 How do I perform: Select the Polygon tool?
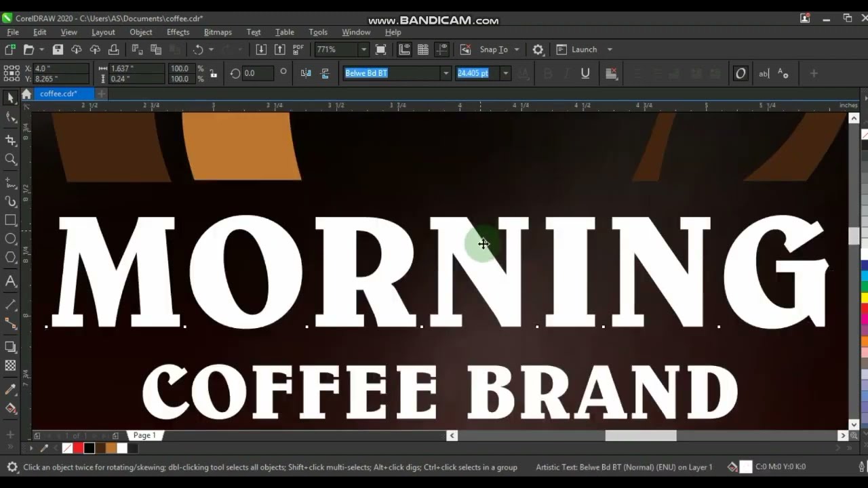tap(10, 258)
